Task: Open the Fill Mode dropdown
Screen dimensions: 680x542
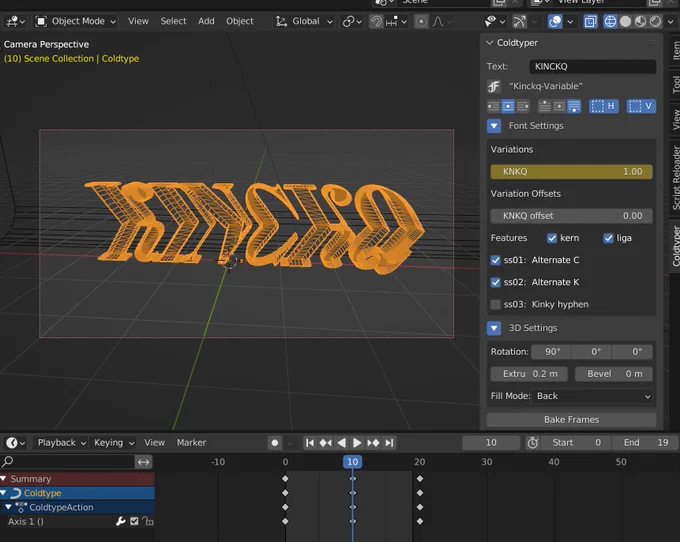Action: tap(593, 396)
